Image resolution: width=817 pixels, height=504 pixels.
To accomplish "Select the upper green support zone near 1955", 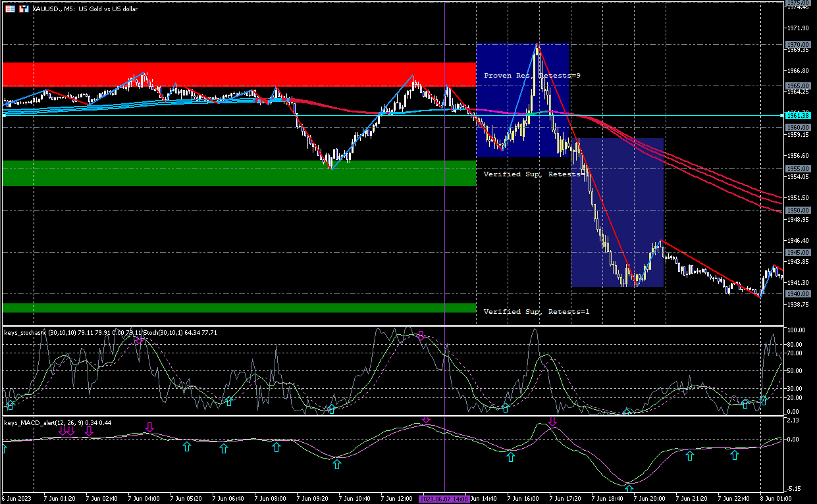I will tap(239, 174).
